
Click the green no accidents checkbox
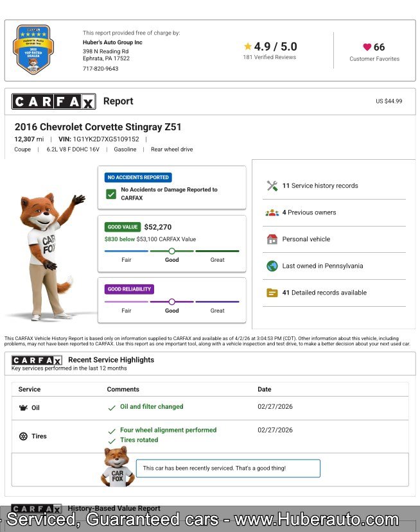tap(111, 194)
